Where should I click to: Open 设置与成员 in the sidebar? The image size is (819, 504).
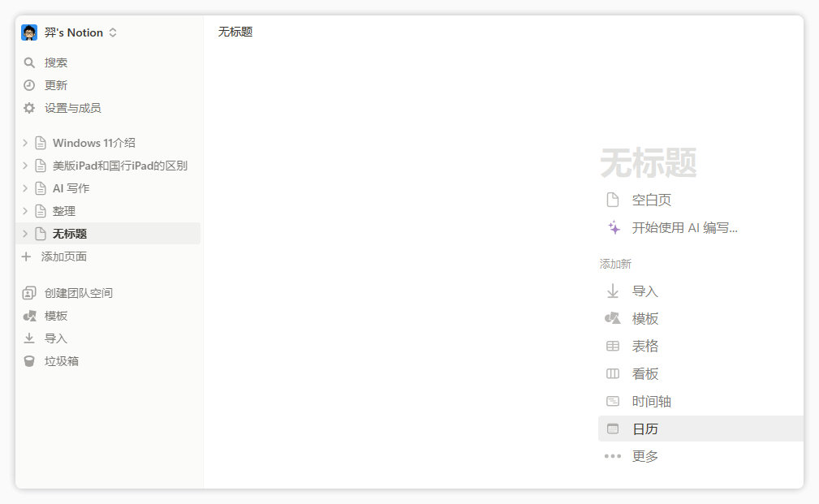[x=72, y=108]
